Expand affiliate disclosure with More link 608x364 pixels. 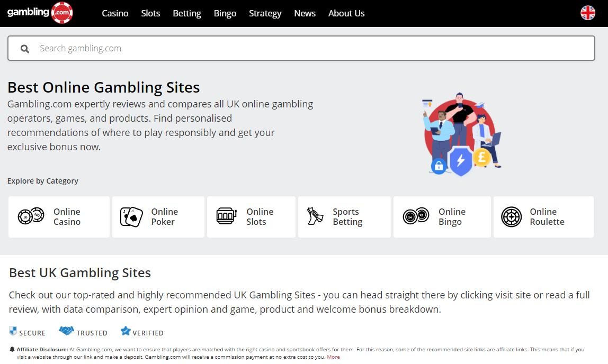pos(333,357)
